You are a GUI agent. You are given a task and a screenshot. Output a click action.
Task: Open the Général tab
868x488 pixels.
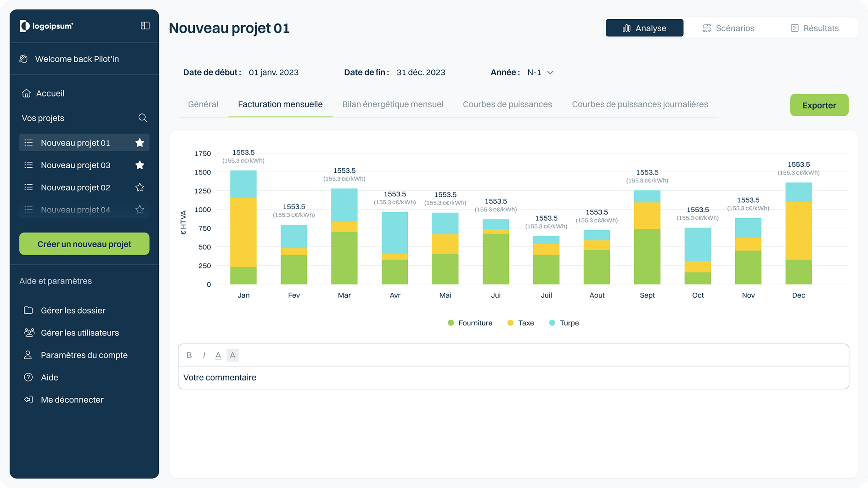coord(203,104)
